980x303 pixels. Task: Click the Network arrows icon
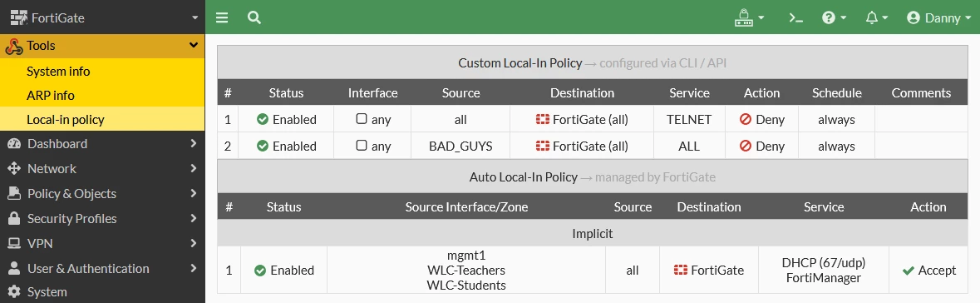[14, 168]
